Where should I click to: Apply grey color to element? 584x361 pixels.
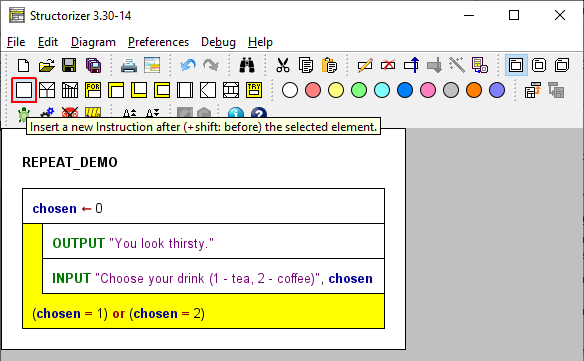(x=451, y=90)
